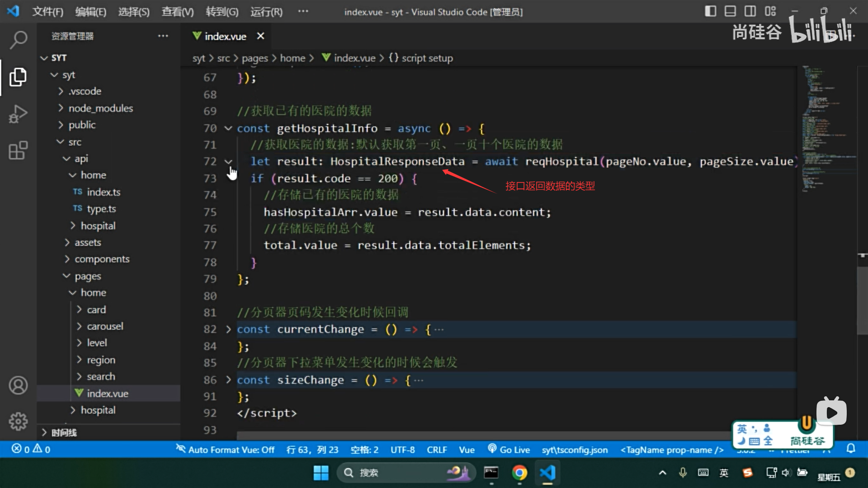The height and width of the screenshot is (488, 868).
Task: Select the index.vue editor tab
Action: [225, 36]
